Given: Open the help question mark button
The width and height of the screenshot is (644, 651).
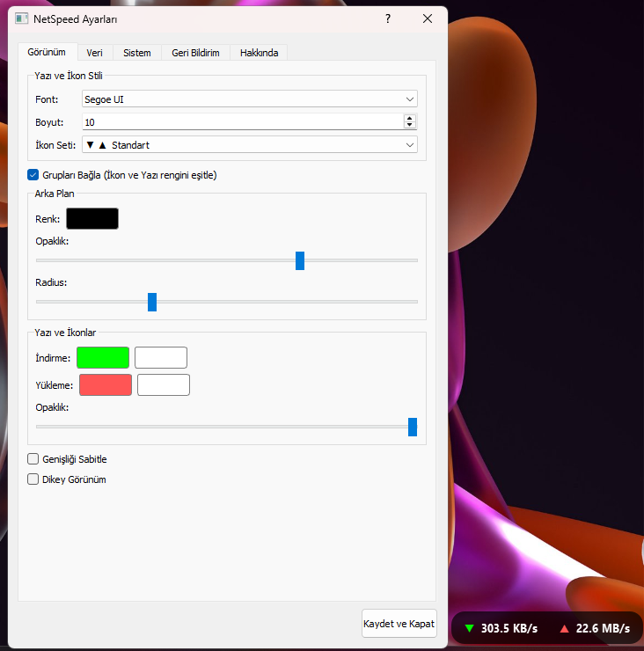Looking at the screenshot, I should point(388,18).
